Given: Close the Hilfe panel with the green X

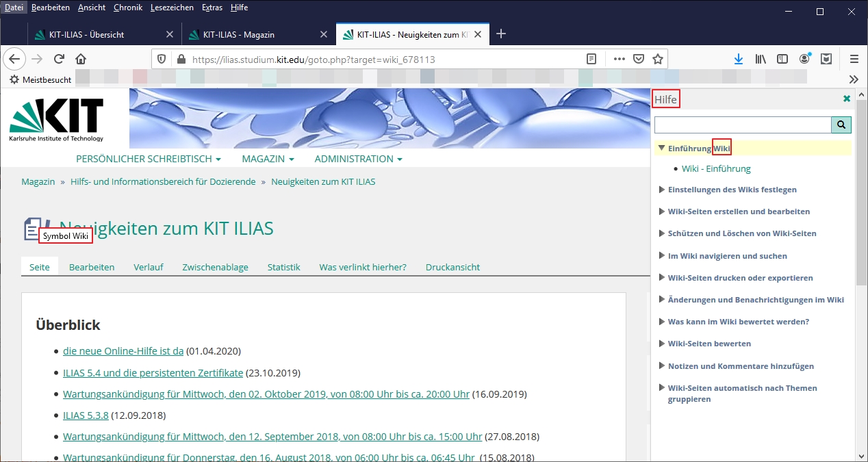Looking at the screenshot, I should [x=847, y=99].
